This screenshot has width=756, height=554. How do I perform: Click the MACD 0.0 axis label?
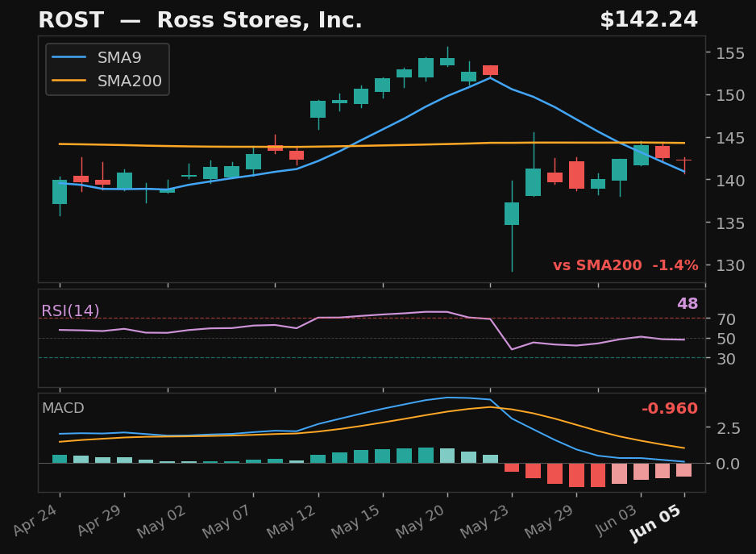point(728,464)
